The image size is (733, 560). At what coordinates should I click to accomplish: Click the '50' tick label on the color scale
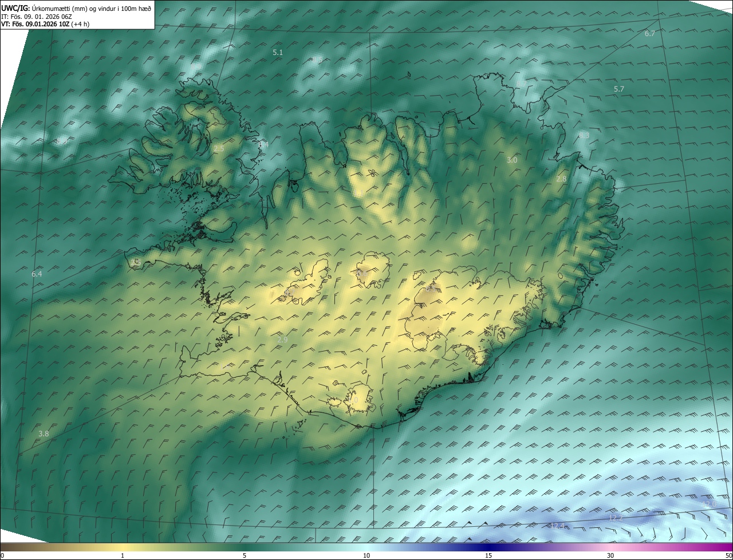pos(728,556)
